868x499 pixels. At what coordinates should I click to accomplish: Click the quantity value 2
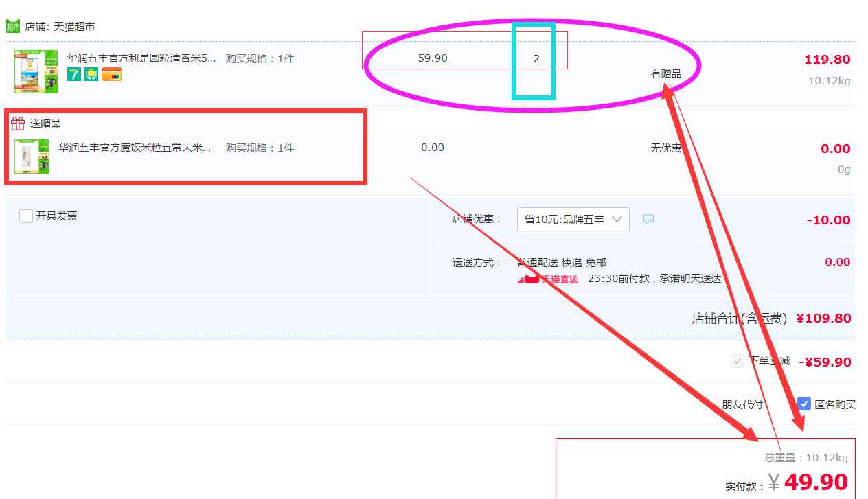[536, 58]
